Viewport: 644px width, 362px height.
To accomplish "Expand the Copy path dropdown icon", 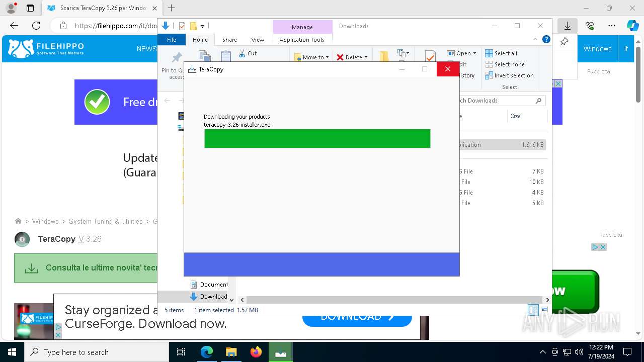I will (x=402, y=53).
